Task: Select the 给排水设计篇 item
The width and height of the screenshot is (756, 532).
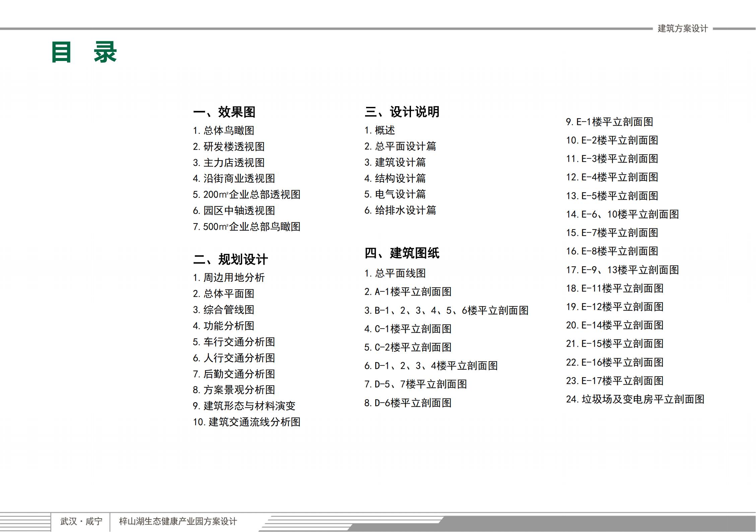Action: 400,210
